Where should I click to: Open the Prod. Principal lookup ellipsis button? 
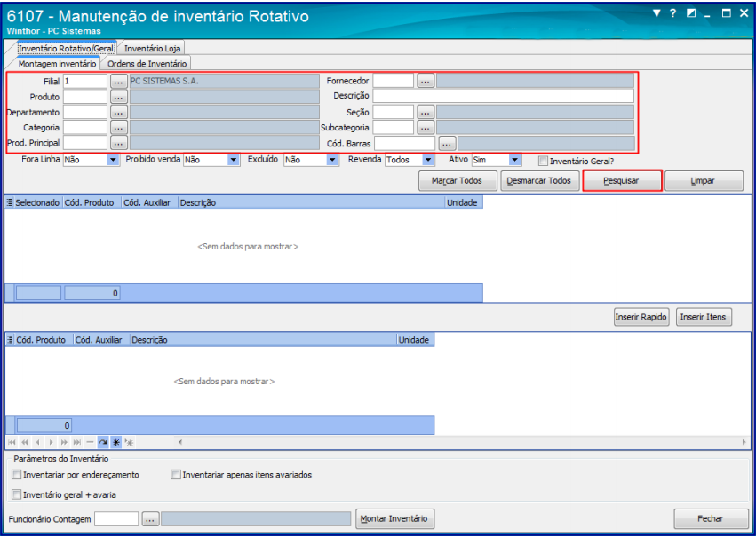point(119,143)
